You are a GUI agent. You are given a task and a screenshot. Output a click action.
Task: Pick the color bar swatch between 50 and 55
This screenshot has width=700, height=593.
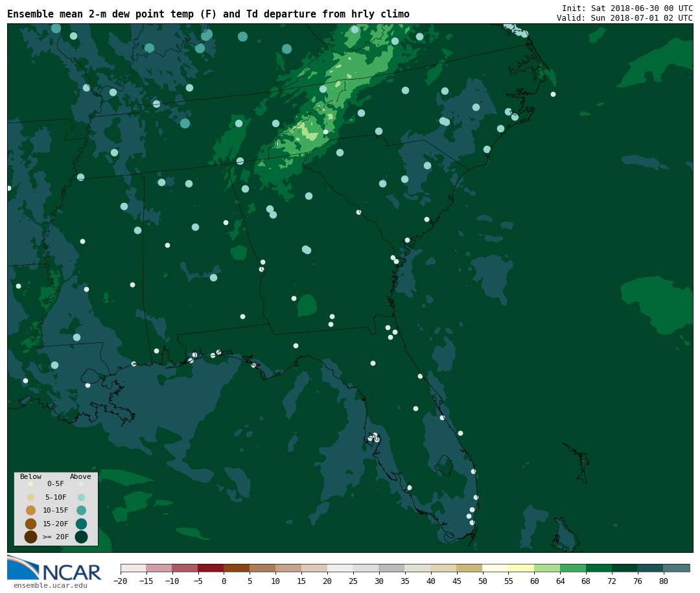point(496,568)
